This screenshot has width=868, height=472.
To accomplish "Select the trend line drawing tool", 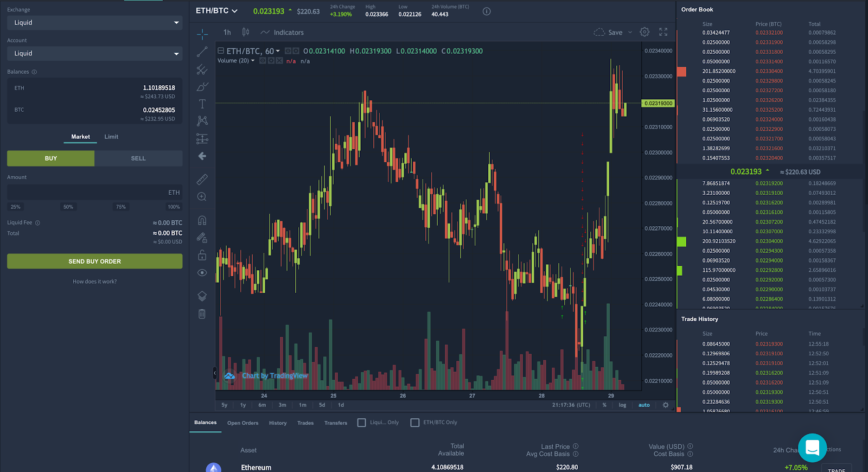I will (202, 52).
